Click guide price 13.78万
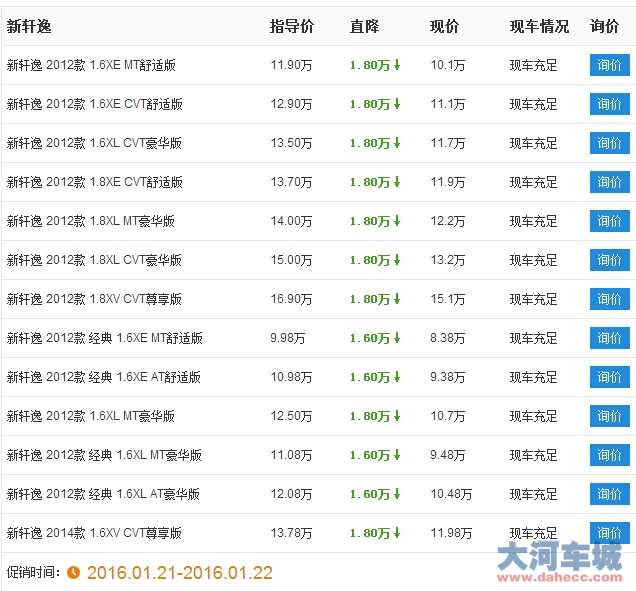 pyautogui.click(x=291, y=533)
